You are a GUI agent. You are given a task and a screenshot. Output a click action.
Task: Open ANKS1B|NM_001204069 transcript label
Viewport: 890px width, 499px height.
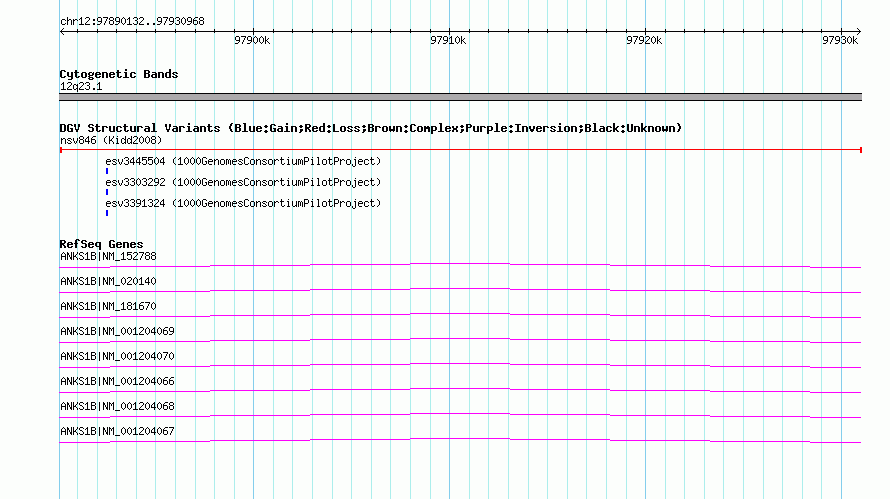point(117,331)
